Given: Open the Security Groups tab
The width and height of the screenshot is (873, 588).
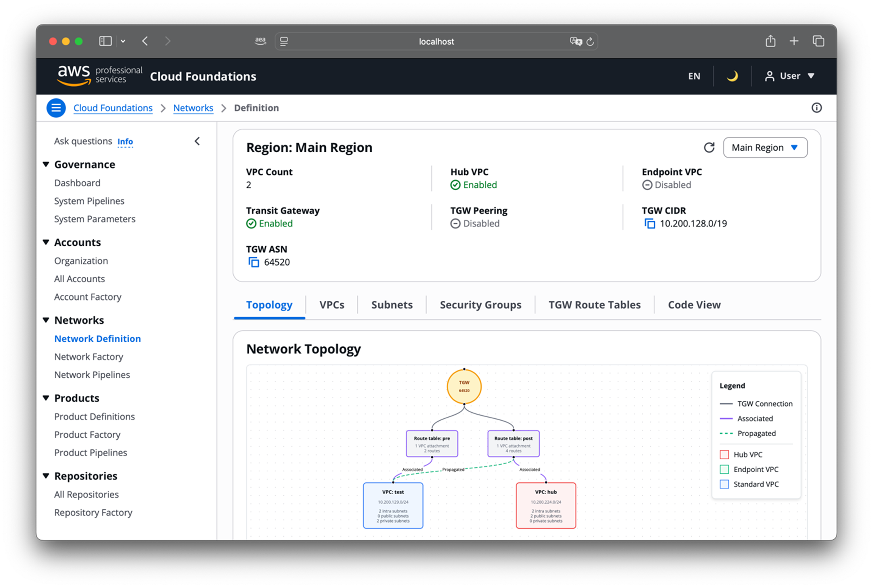Looking at the screenshot, I should (x=480, y=304).
